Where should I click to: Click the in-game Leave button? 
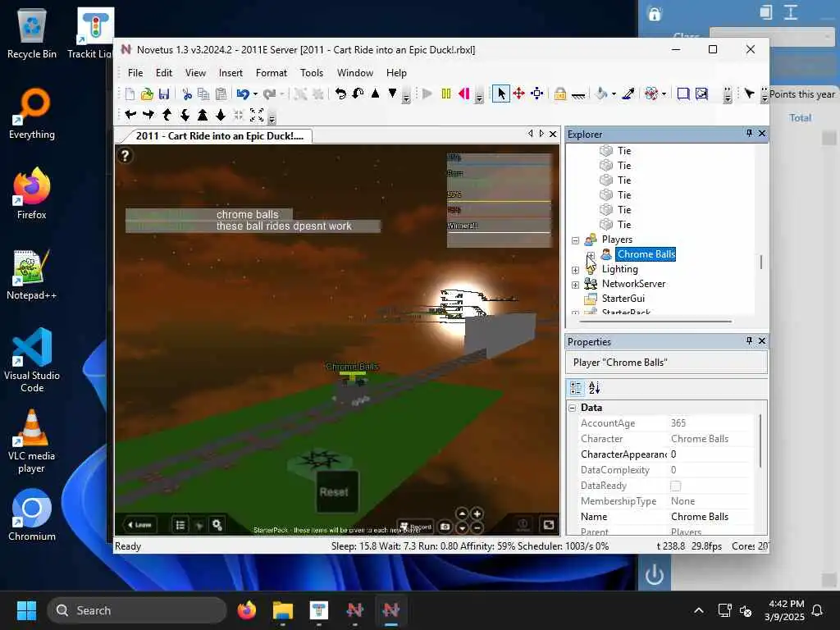140,525
